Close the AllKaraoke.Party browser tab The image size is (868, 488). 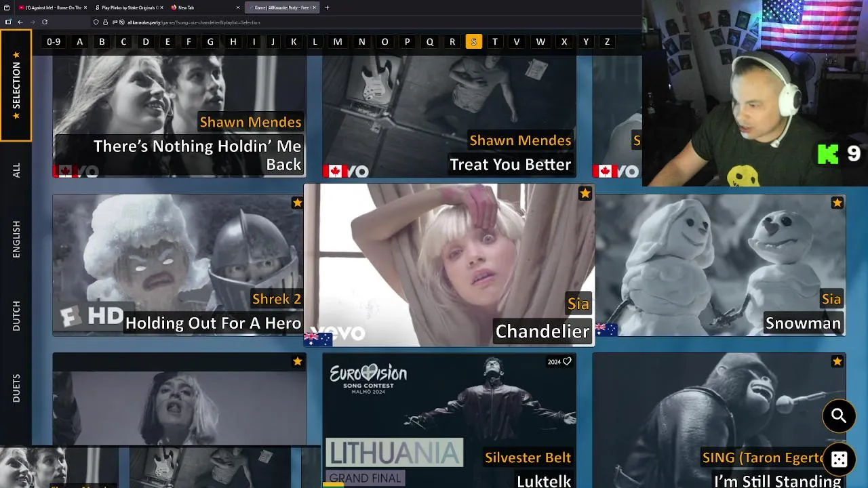pos(314,7)
